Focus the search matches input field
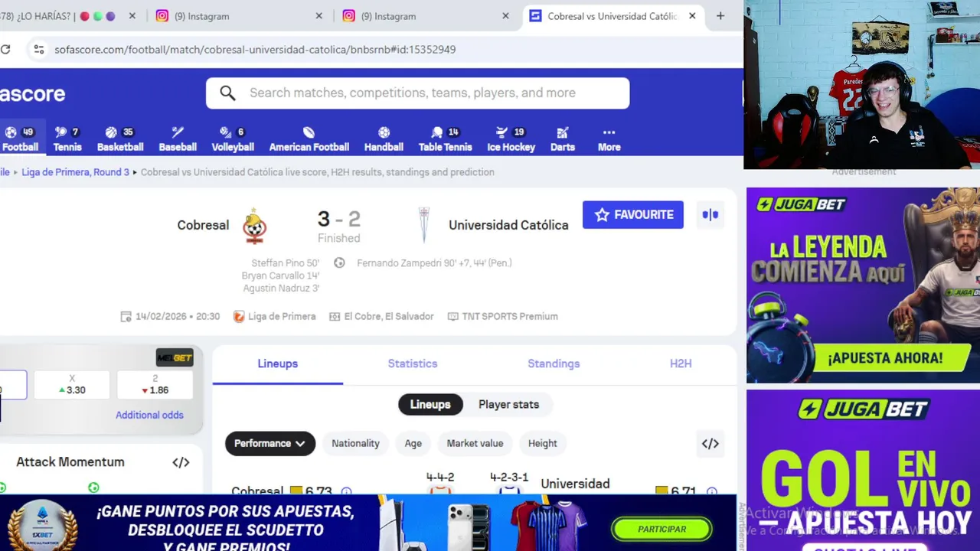 pos(417,93)
